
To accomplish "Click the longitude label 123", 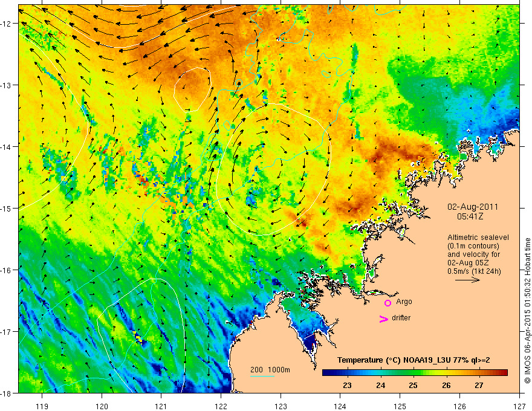I will tap(281, 407).
